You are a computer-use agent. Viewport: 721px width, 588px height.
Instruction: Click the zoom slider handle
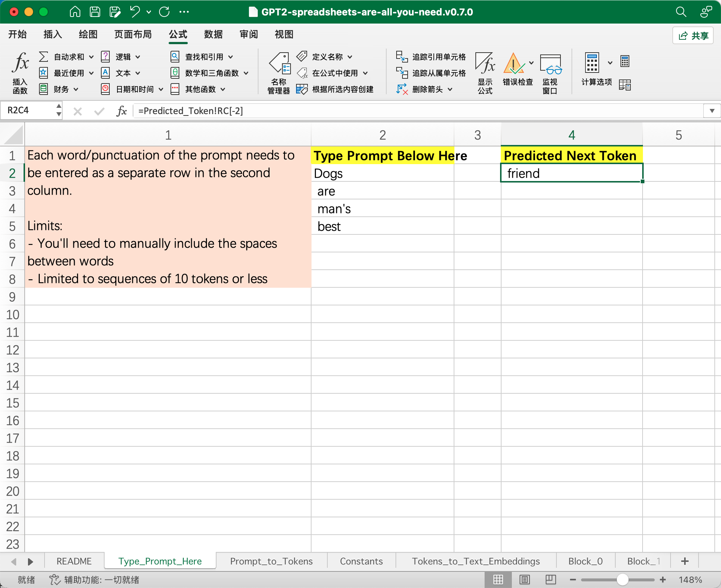pos(622,580)
